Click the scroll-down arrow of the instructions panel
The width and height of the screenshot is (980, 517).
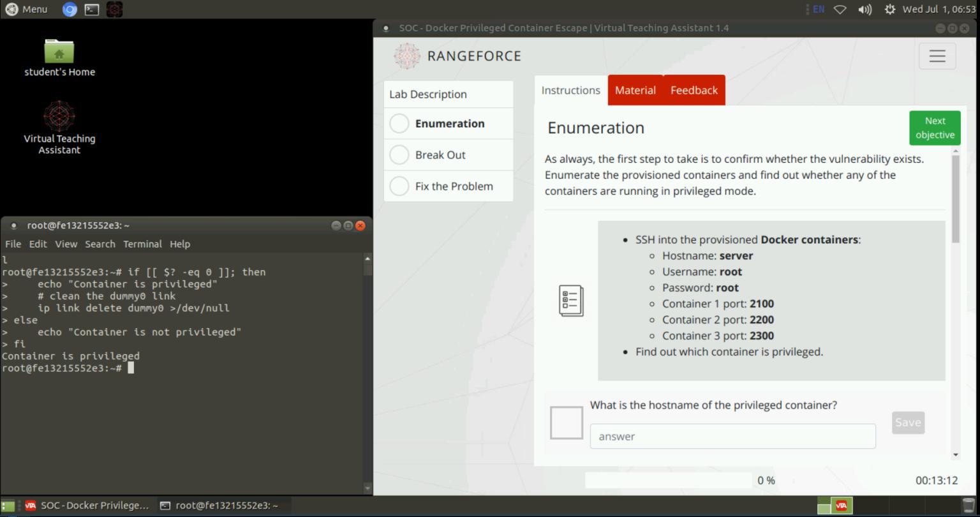[x=955, y=455]
